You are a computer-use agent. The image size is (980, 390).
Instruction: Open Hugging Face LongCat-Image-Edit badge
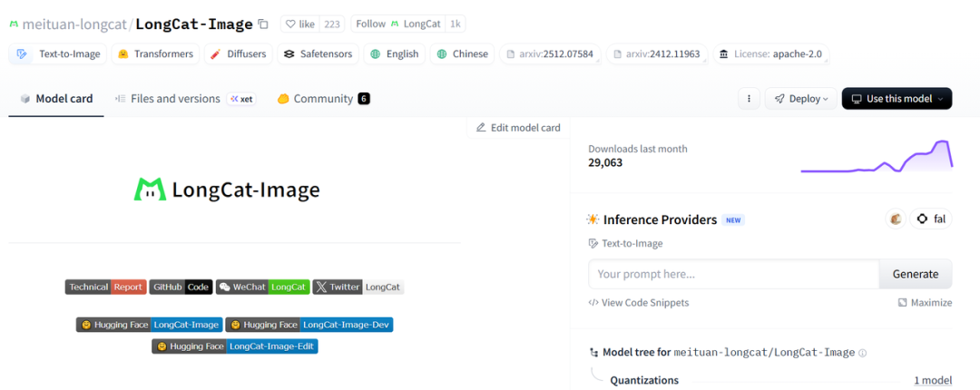point(235,346)
